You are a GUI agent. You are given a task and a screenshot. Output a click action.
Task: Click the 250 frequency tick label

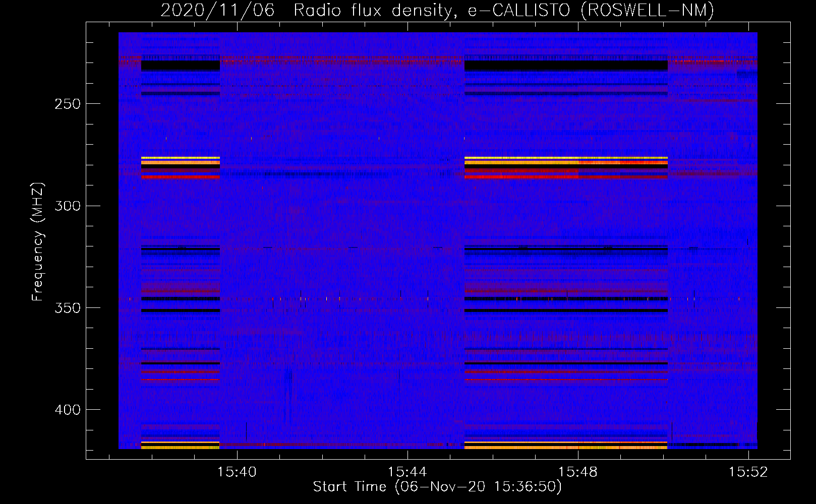[68, 104]
